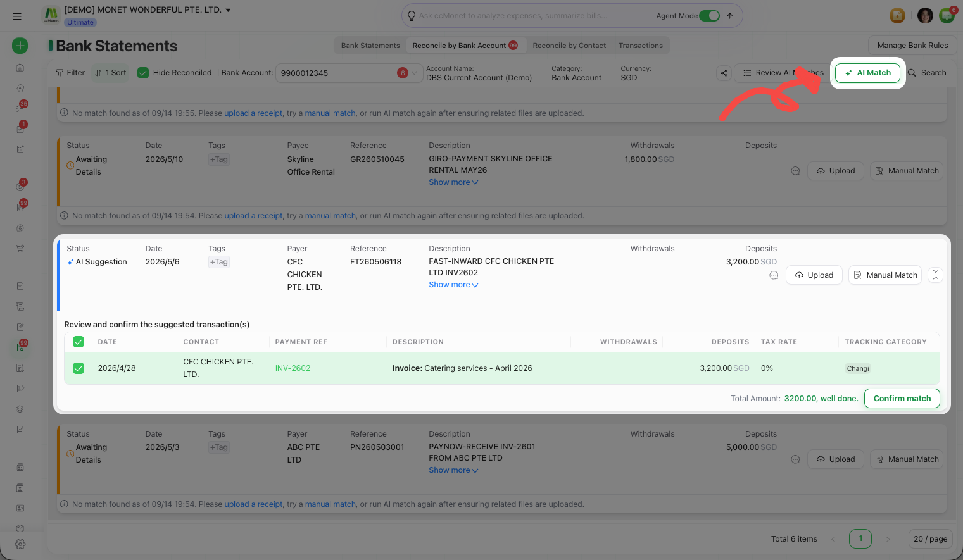The width and height of the screenshot is (963, 560).
Task: Go to home icon in sidebar
Action: tap(20, 68)
